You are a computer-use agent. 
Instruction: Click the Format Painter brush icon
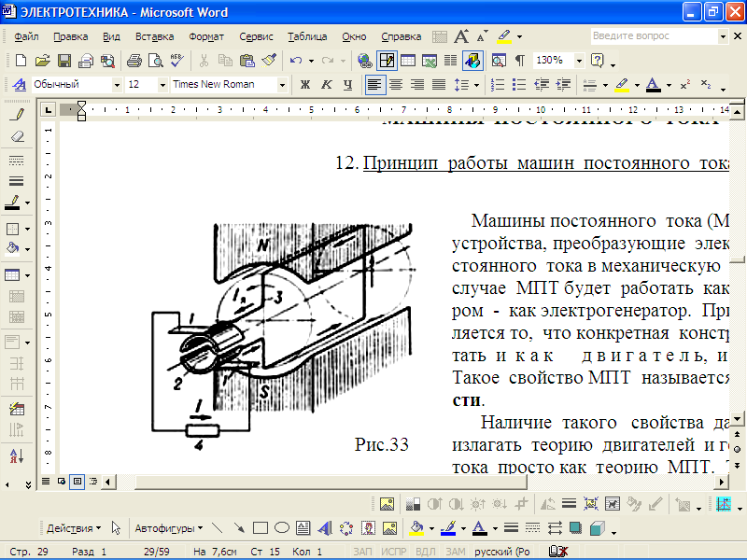coord(268,60)
